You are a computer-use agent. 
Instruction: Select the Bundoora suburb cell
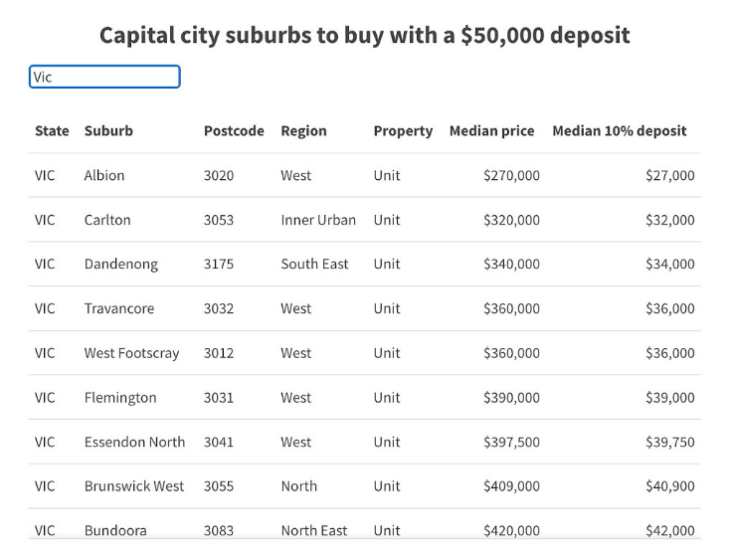coord(115,530)
